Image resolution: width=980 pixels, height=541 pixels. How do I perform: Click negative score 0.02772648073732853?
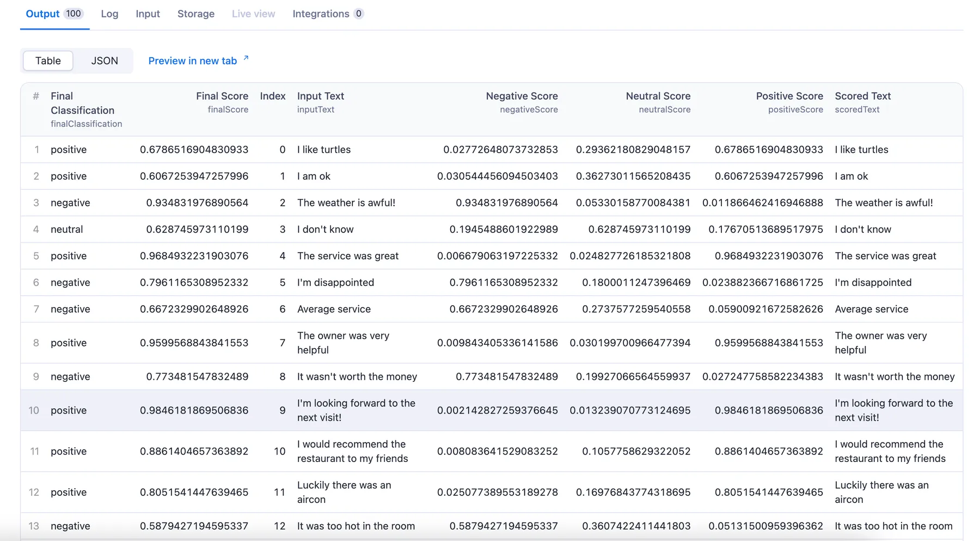[500, 149]
